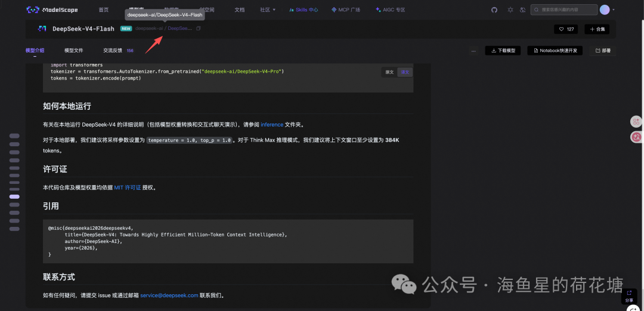Open the deepseek-ai organization link
This screenshot has width=644, height=311.
[x=148, y=29]
